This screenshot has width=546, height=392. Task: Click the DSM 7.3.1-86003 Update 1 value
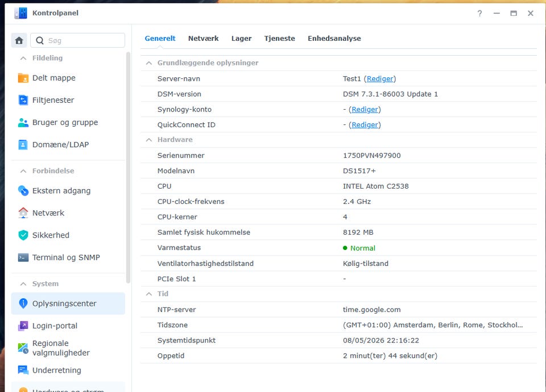click(390, 94)
